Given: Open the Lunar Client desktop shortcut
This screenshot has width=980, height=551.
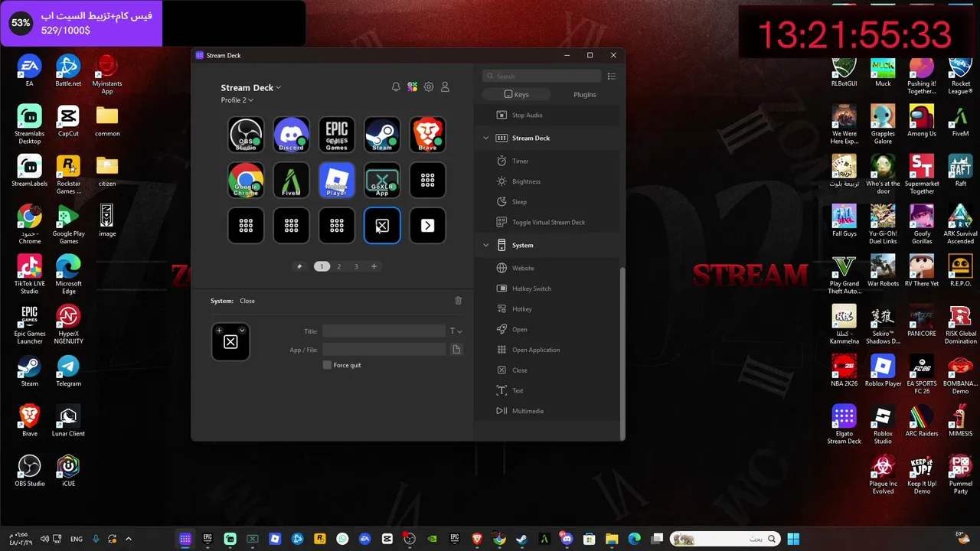Looking at the screenshot, I should coord(68,420).
